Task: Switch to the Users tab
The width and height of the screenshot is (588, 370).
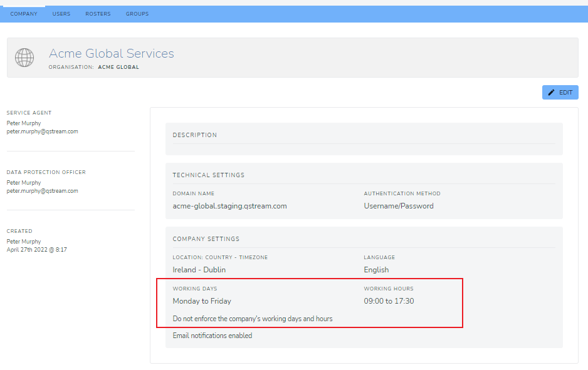Action: pos(61,14)
